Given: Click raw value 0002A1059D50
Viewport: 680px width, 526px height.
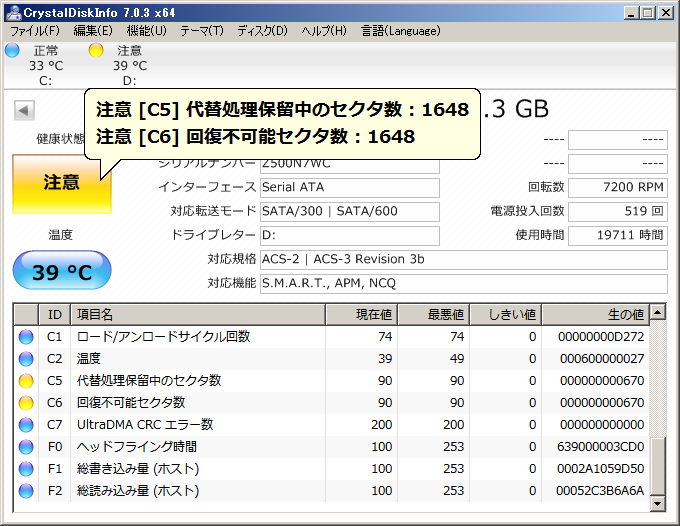Looking at the screenshot, I should coord(600,469).
